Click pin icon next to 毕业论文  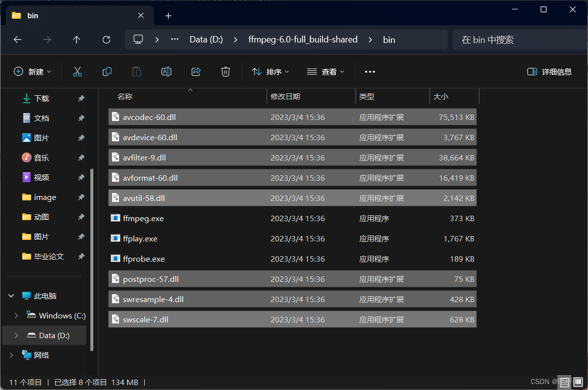point(81,257)
